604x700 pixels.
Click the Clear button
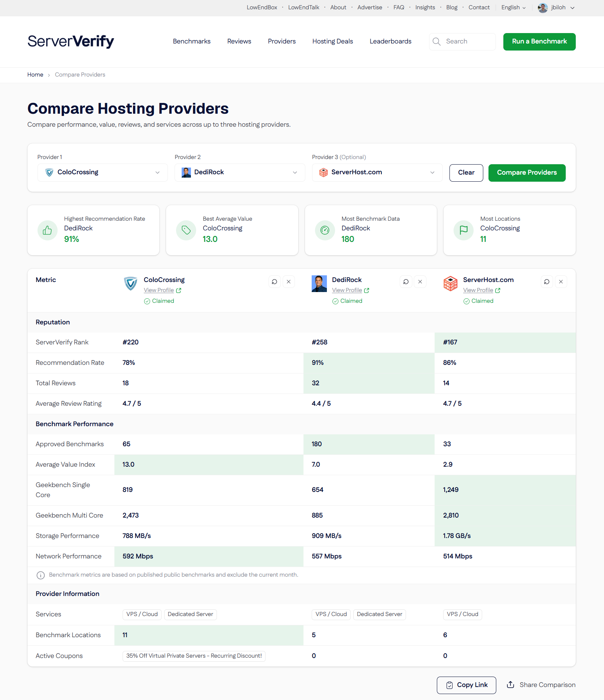coord(466,173)
